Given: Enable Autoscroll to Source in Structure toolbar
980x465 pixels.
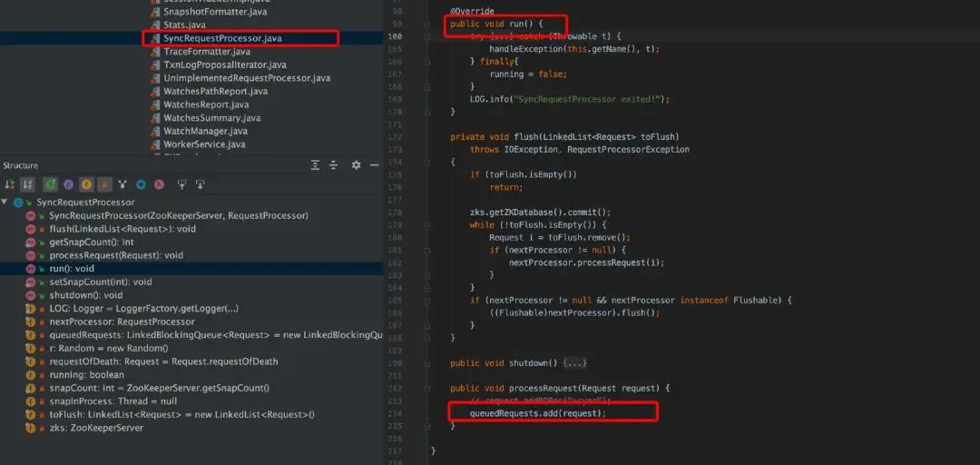Looking at the screenshot, I should coord(181,184).
